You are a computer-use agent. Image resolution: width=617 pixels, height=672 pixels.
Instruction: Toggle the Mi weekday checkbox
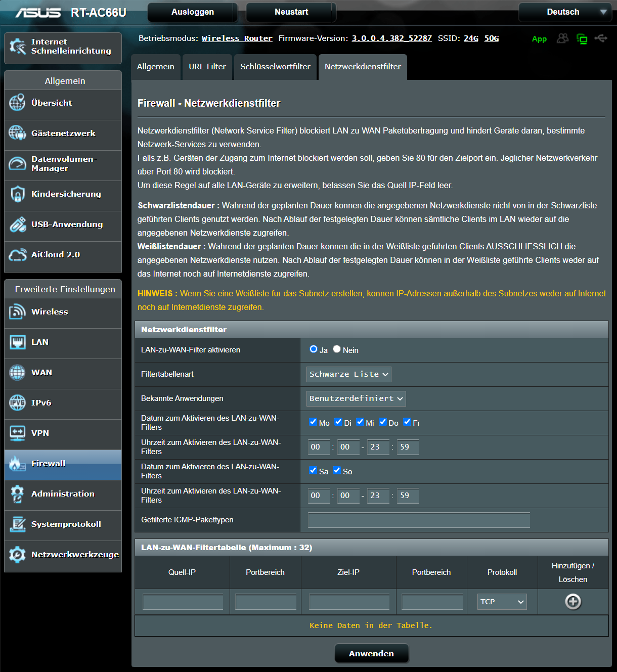coord(360,422)
